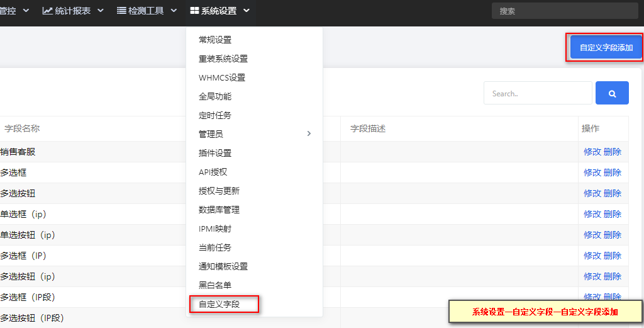Click 修改 for 单选框（ip） row

(x=592, y=214)
